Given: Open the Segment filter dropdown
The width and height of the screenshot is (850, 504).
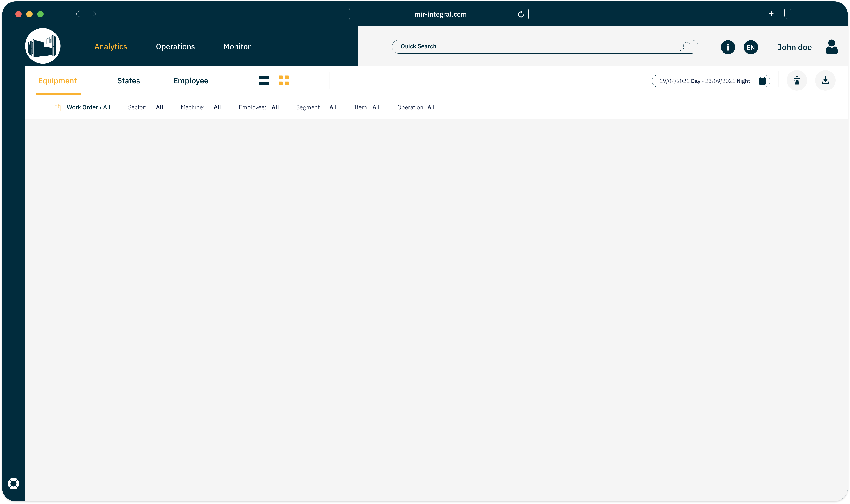Looking at the screenshot, I should pos(316,107).
